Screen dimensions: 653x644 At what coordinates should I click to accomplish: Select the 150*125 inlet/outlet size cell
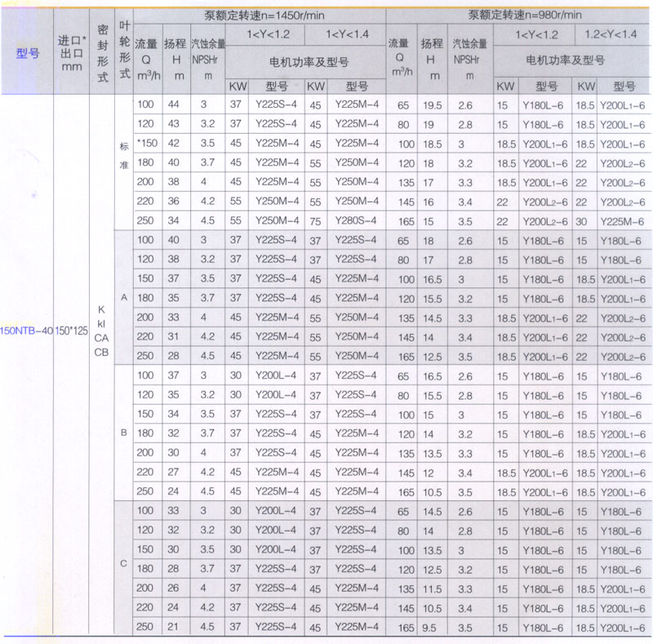pyautogui.click(x=72, y=332)
